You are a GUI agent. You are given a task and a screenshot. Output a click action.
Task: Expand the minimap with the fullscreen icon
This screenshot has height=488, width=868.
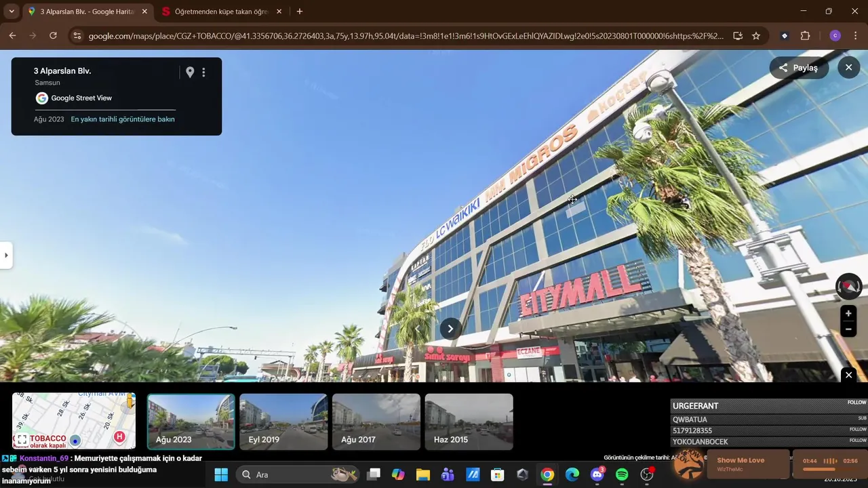(22, 440)
